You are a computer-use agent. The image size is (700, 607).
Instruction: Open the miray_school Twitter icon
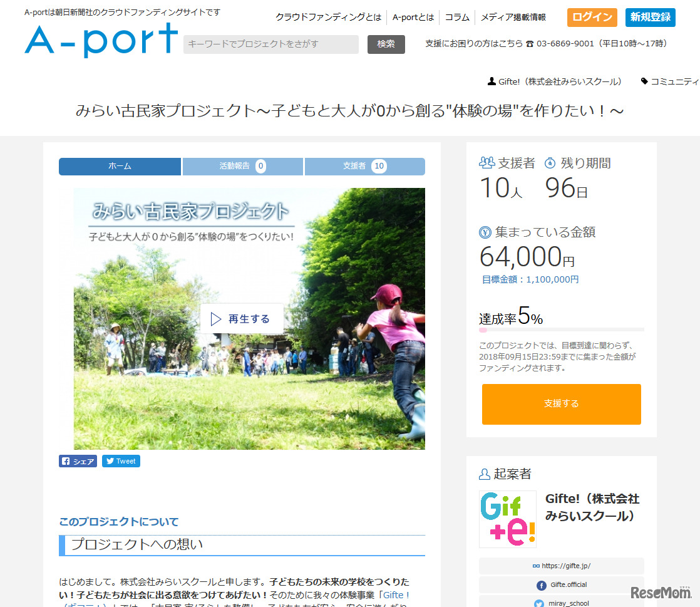pos(538,603)
